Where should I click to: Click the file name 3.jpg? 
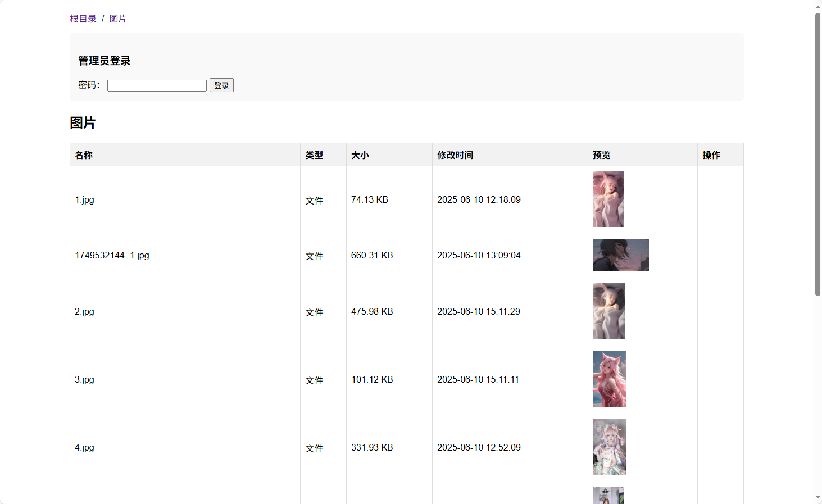pyautogui.click(x=84, y=380)
